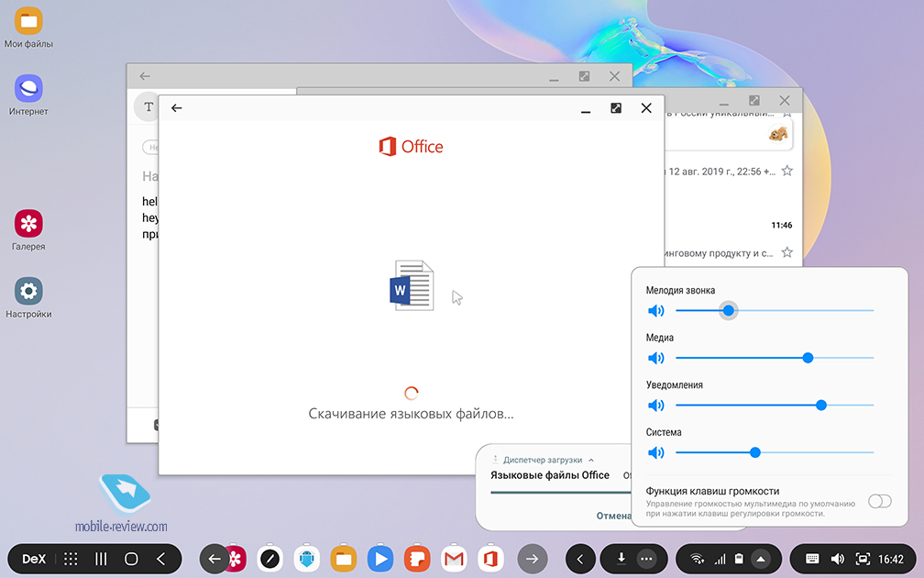The image size is (924, 578).
Task: Mute the Система volume
Action: pos(656,452)
